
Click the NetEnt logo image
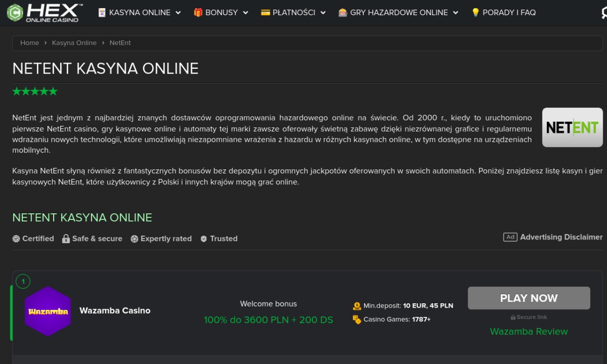point(572,127)
